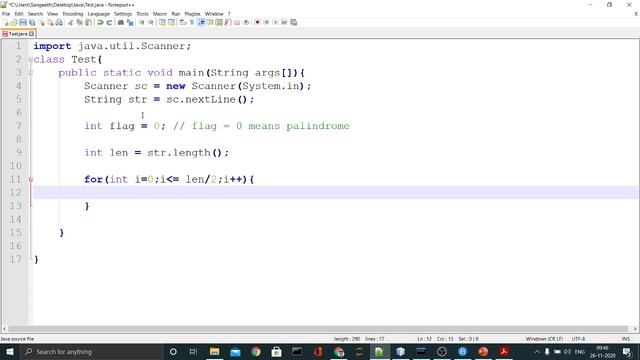Open File Explorer from the taskbar
Viewport: 640px width, 360px height.
point(214,351)
